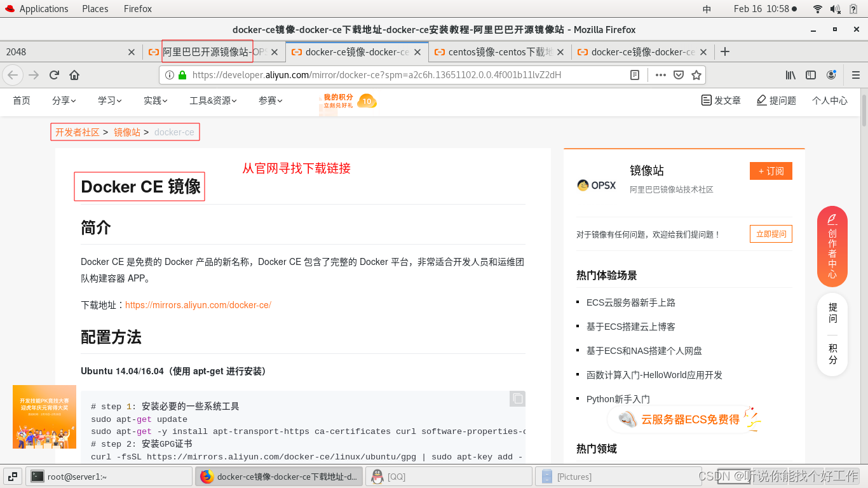The height and width of the screenshot is (488, 868).
Task: Expand the 工具&资源 dropdown menu
Action: [213, 100]
